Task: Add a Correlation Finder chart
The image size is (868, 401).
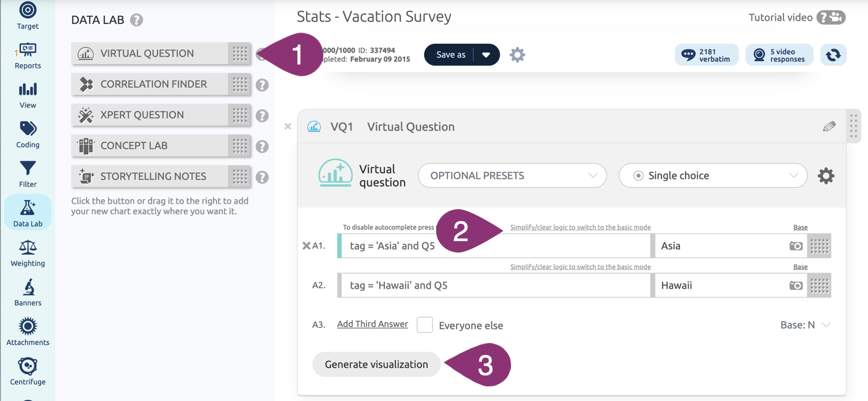Action: click(x=150, y=85)
